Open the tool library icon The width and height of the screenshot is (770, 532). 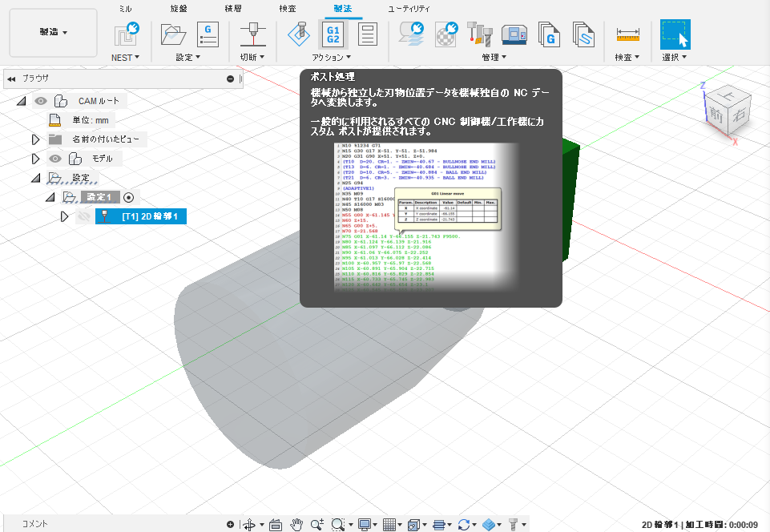[480, 34]
